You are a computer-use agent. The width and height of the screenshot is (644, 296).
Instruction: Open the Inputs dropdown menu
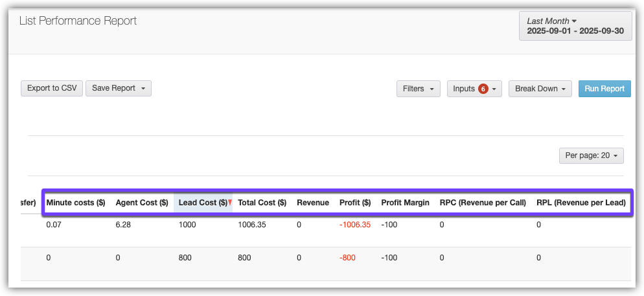(474, 89)
